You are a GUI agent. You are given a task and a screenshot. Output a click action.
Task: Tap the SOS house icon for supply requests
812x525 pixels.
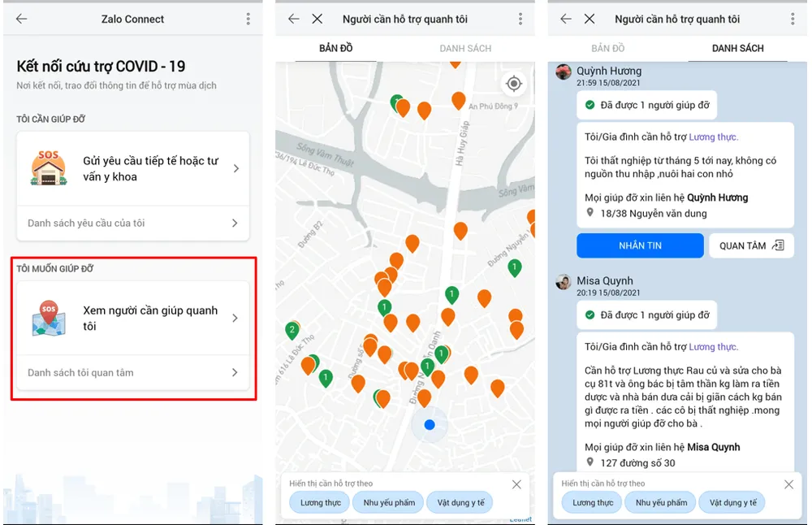[x=49, y=168]
